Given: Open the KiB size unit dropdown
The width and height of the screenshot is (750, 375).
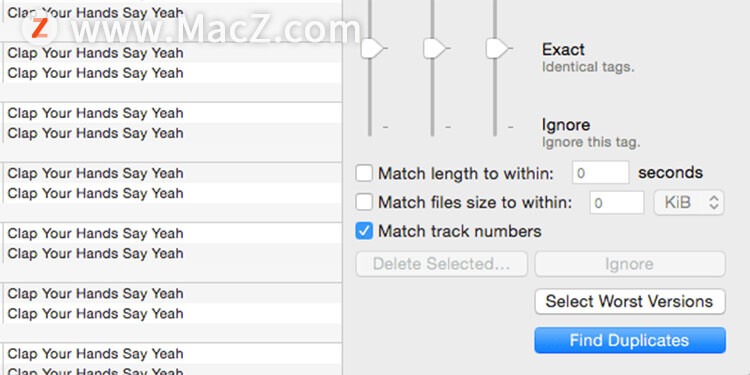Looking at the screenshot, I should (x=689, y=202).
